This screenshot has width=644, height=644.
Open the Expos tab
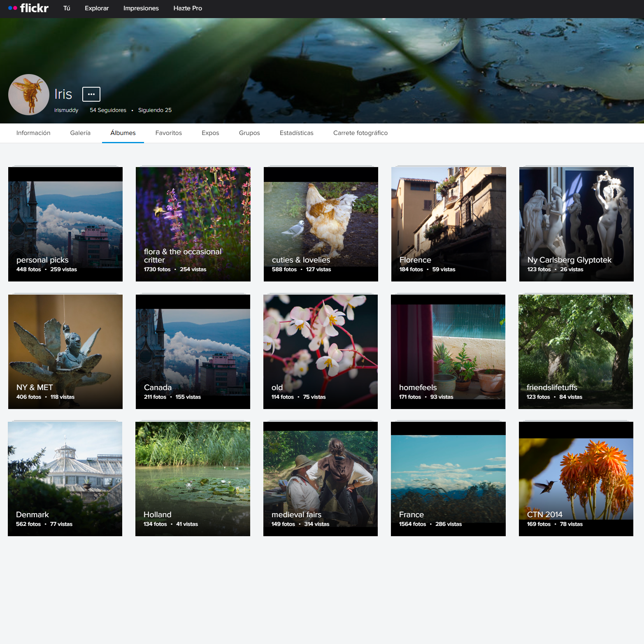(x=210, y=133)
